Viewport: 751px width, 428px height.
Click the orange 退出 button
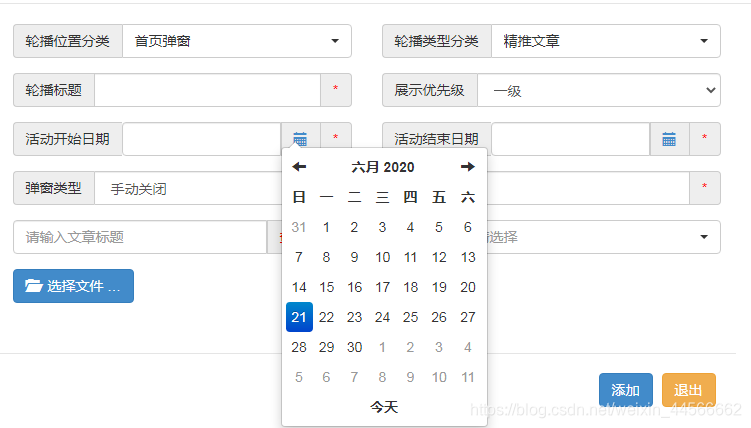pyautogui.click(x=689, y=390)
